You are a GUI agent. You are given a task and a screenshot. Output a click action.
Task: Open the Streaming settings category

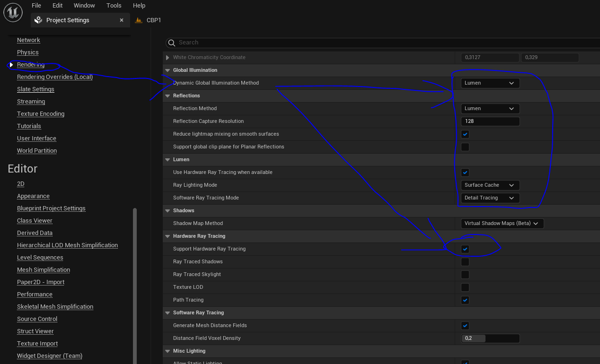[31, 102]
